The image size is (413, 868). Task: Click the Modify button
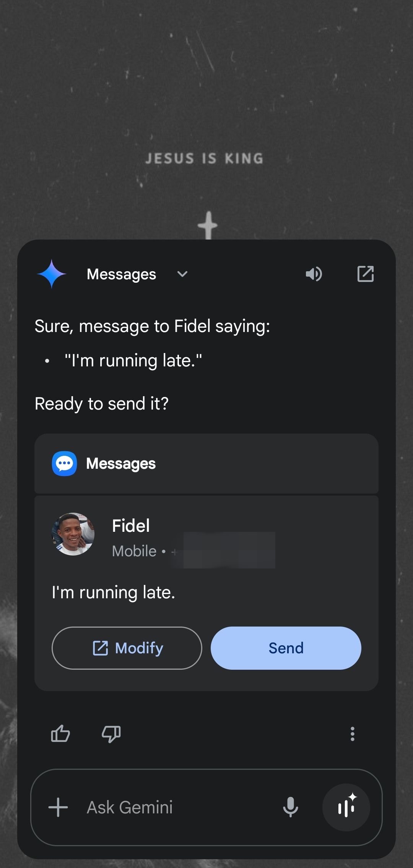[x=127, y=648]
